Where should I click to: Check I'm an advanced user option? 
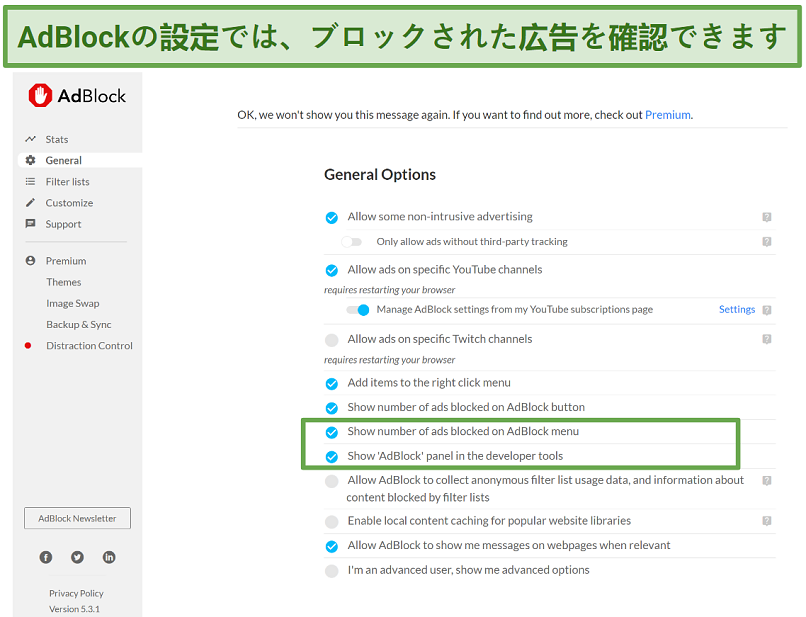tap(332, 571)
